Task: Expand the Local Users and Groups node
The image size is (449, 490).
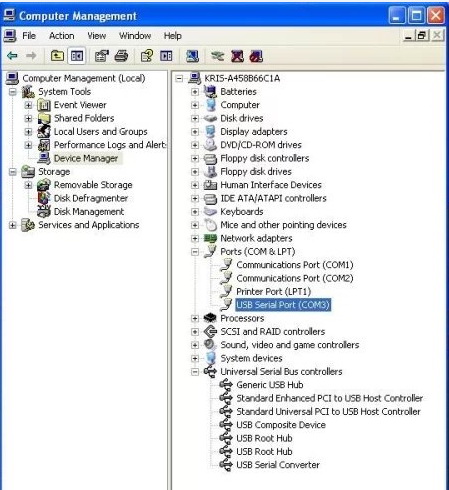Action: point(28,132)
